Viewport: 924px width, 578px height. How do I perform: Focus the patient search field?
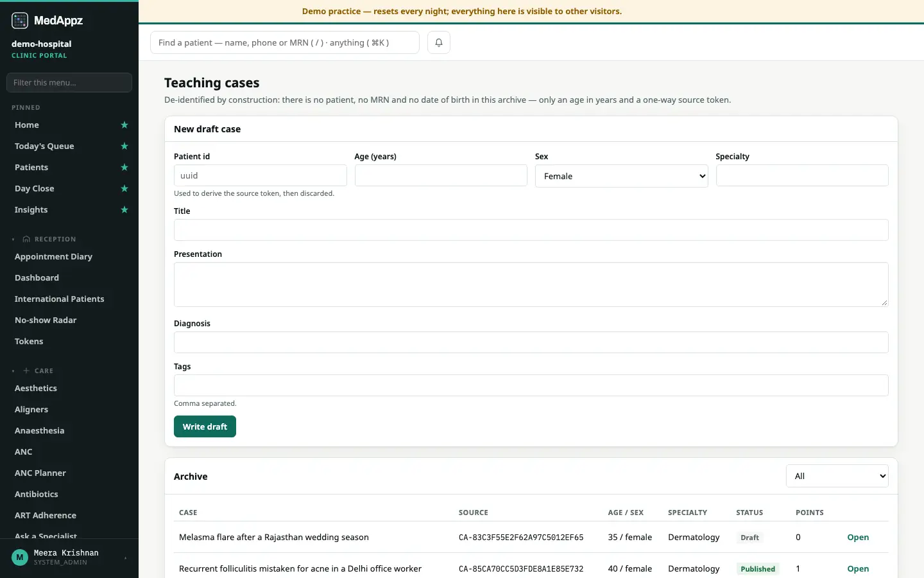click(x=285, y=42)
